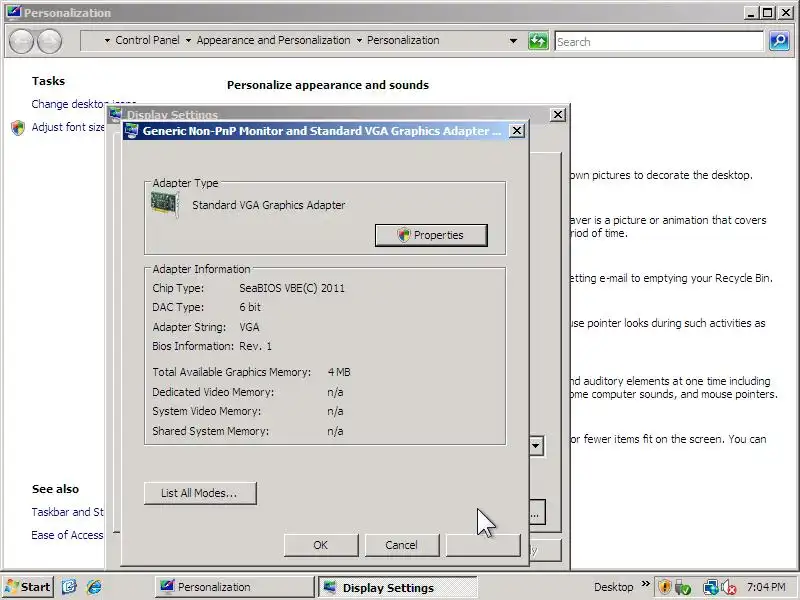
Task: Click the network connection tray icon
Action: click(x=710, y=588)
